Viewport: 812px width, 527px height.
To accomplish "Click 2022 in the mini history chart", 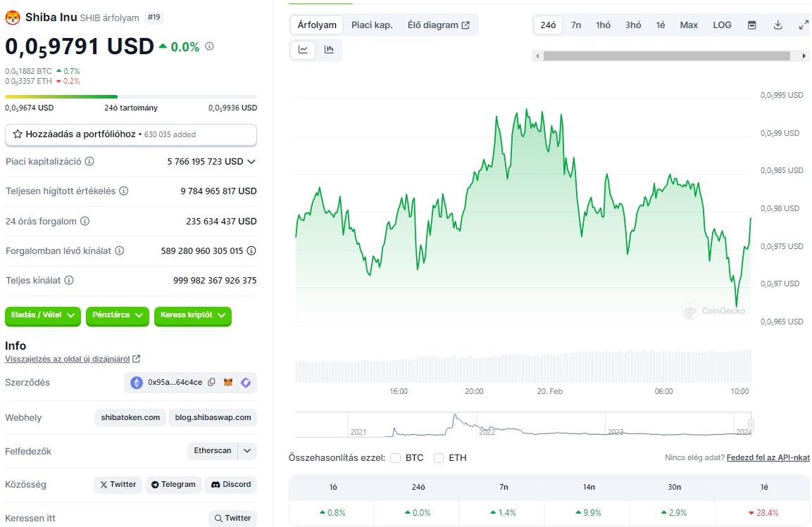I will pyautogui.click(x=487, y=432).
